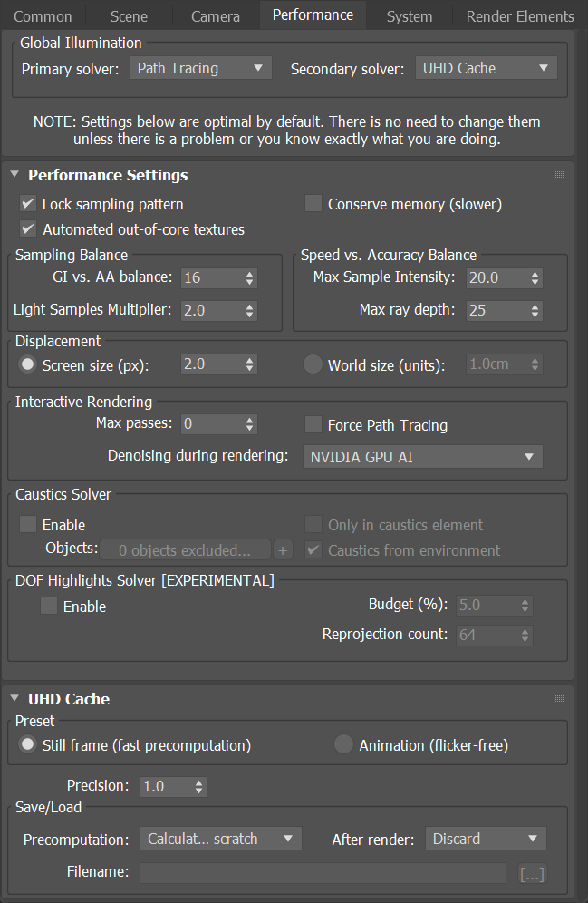588x903 pixels.
Task: Switch to the Render Elements tab
Action: pyautogui.click(x=520, y=16)
